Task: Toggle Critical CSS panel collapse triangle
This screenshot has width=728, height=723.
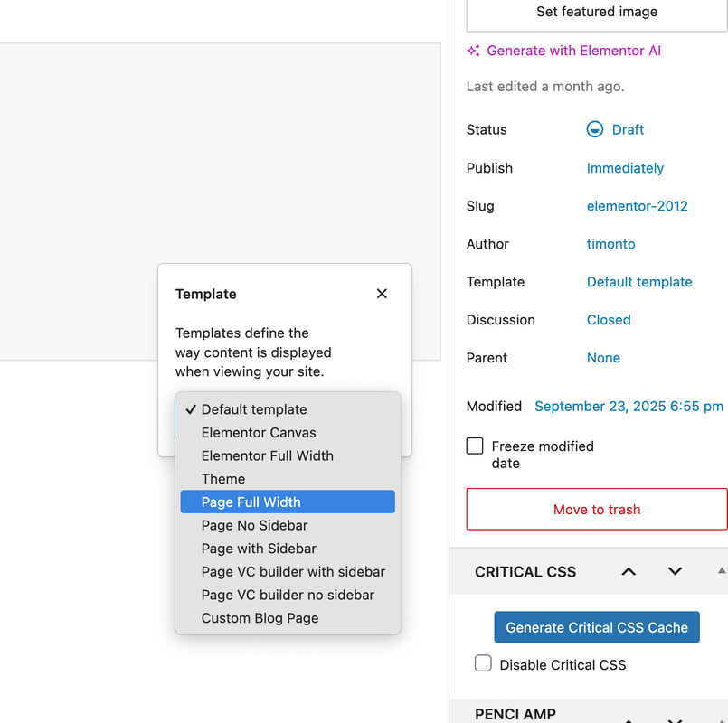Action: pyautogui.click(x=721, y=571)
